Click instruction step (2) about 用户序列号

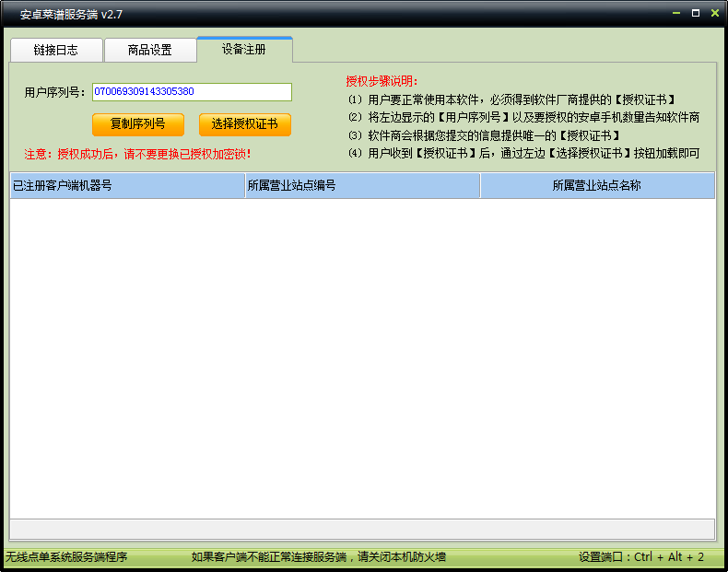coord(523,117)
